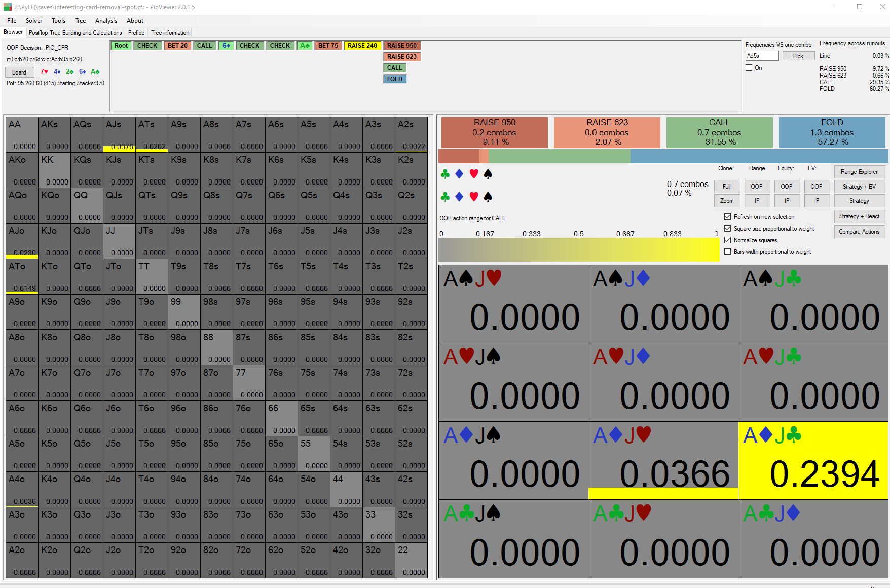890x588 pixels.
Task: Select the BET 75 node in the path
Action: point(328,46)
